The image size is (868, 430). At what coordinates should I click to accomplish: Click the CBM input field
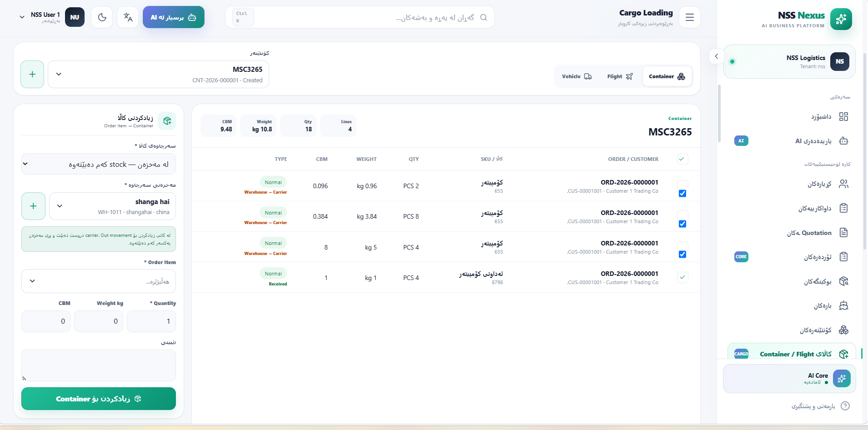[46, 321]
